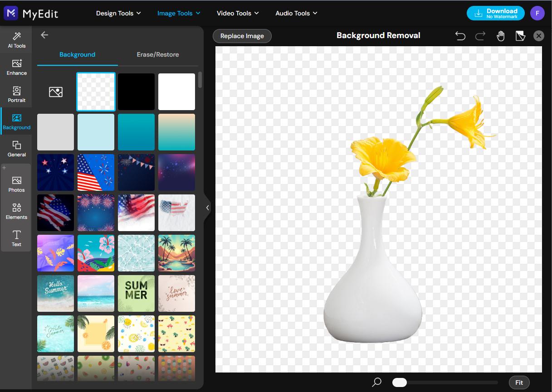Select the Hello Summer background thumbnail
The width and height of the screenshot is (552, 392).
(55, 293)
